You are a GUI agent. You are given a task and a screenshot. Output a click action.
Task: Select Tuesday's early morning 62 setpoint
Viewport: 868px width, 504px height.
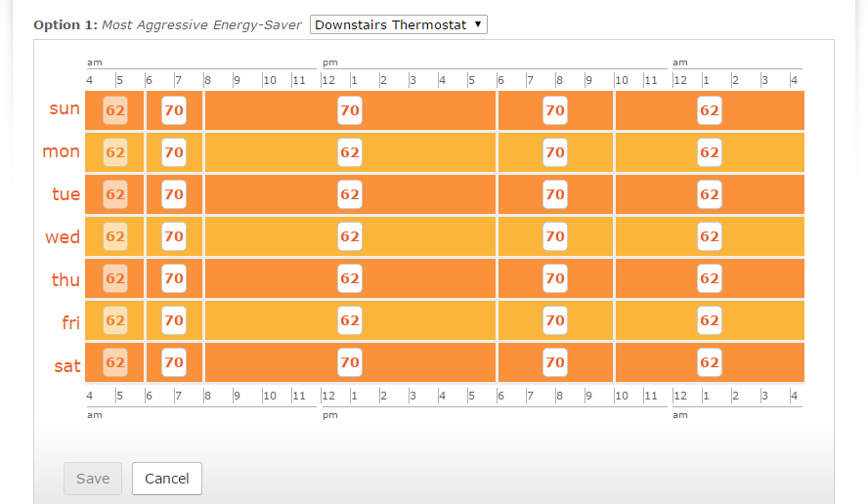tap(115, 194)
